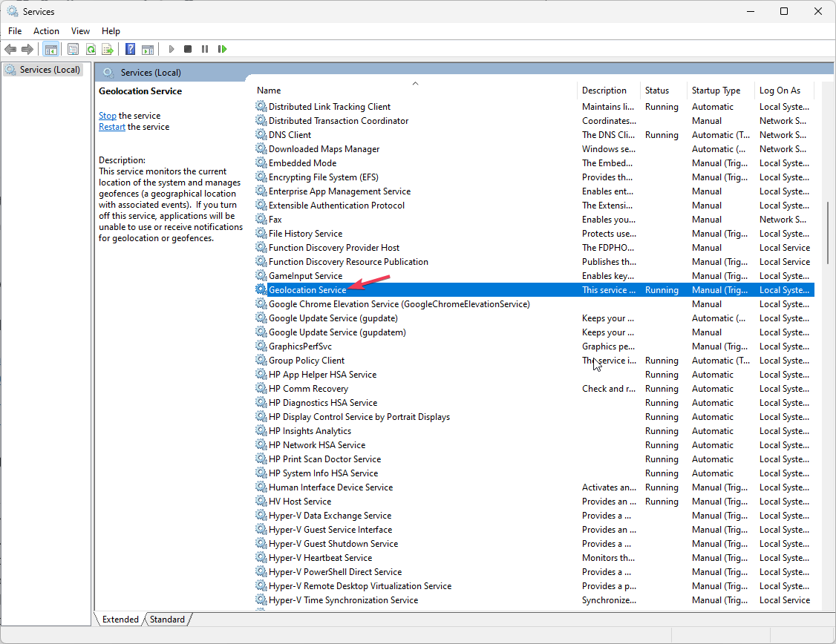Screen dimensions: 836x644
Task: Click the Export List toolbar icon
Action: [108, 49]
